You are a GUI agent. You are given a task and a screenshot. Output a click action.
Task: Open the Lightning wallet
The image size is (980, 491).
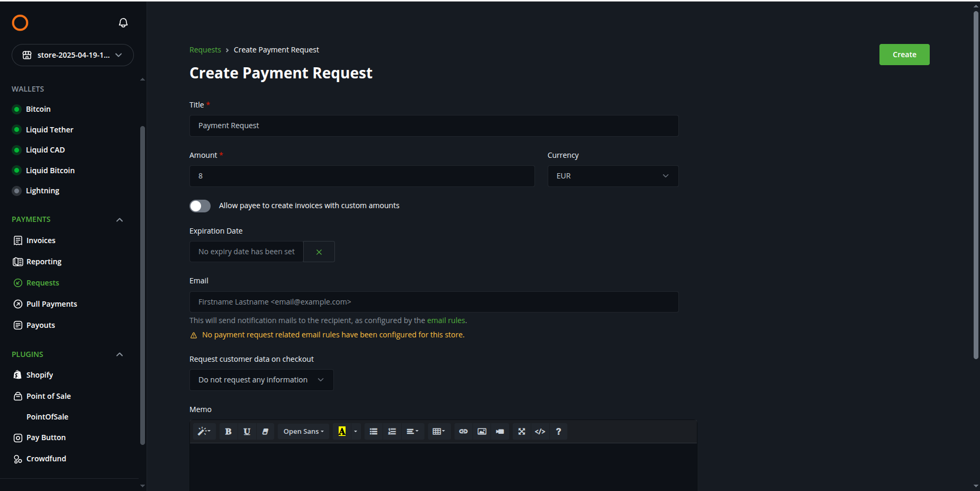[42, 191]
